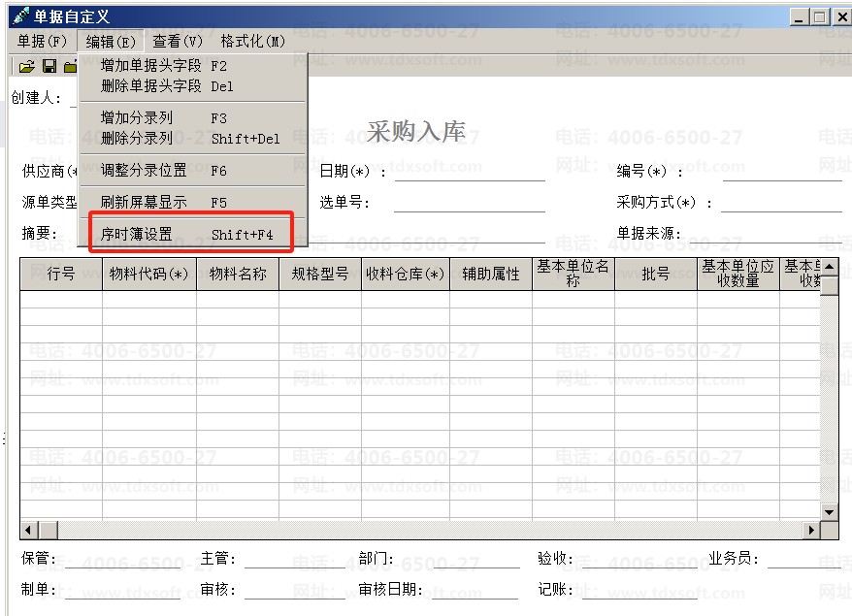This screenshot has width=852, height=616.
Task: Open the 格式化(M) menu
Action: pyautogui.click(x=252, y=42)
